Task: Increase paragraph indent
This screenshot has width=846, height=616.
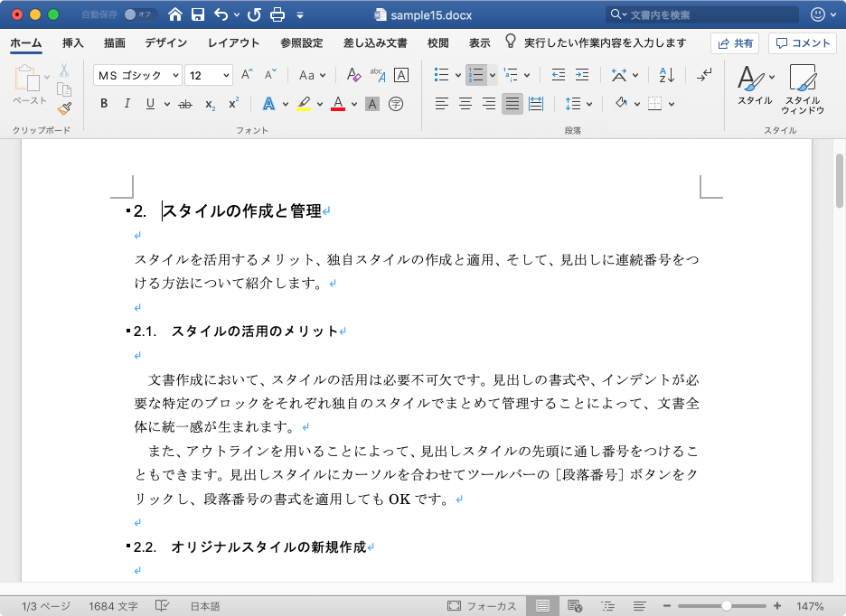Action: tap(582, 75)
